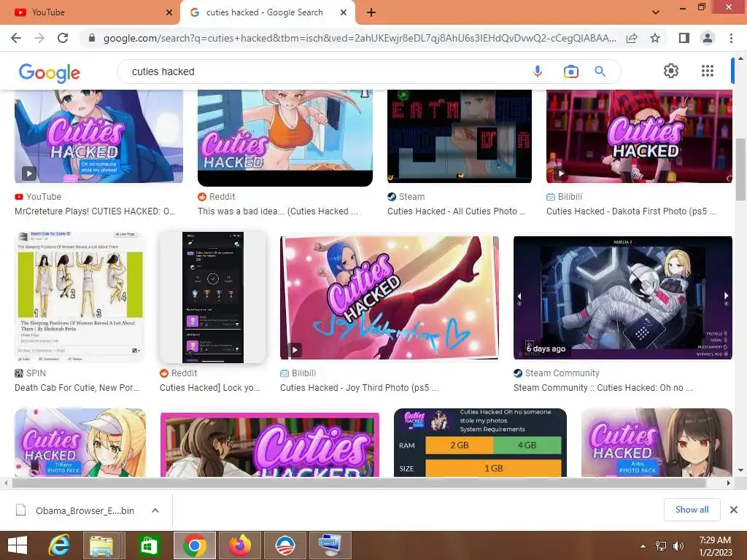Reload the current page
This screenshot has width=747, height=560.
tap(63, 38)
